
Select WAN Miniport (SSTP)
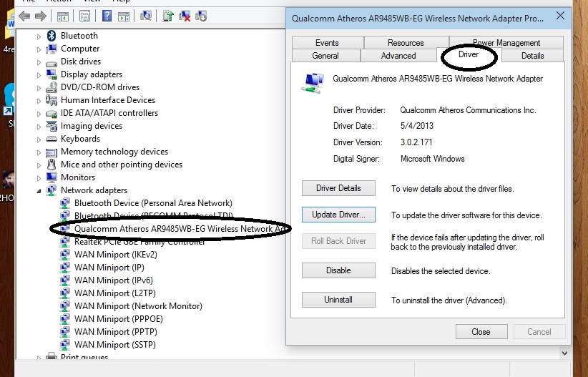point(114,344)
